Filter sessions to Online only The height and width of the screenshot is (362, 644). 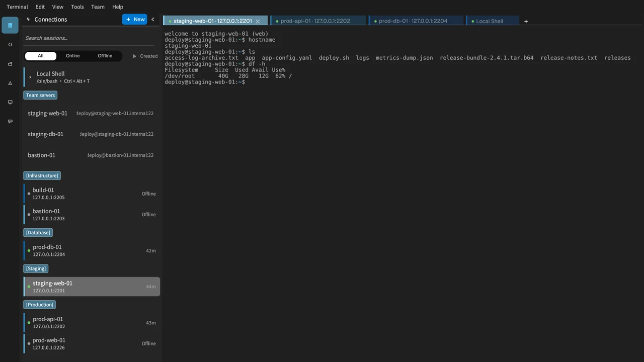pos(72,56)
